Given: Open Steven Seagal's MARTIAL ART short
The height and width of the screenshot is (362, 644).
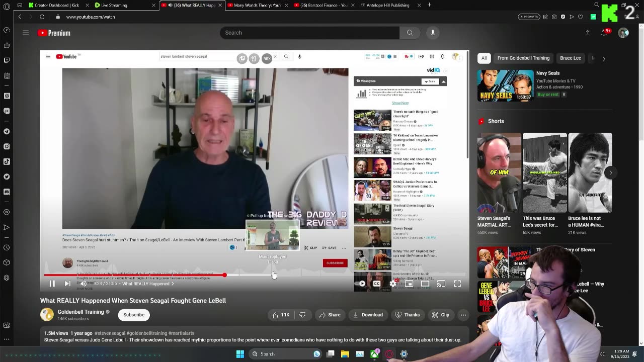Looking at the screenshot, I should pyautogui.click(x=499, y=172).
